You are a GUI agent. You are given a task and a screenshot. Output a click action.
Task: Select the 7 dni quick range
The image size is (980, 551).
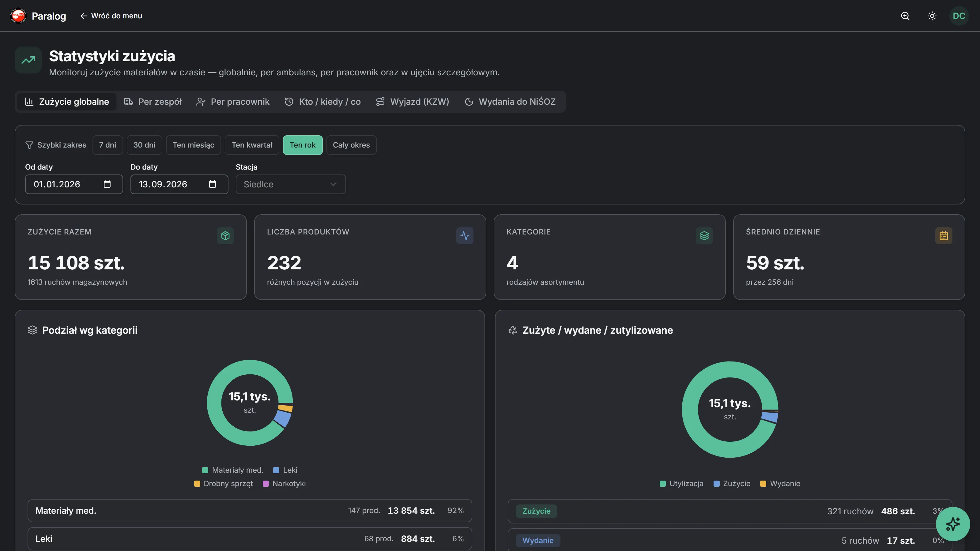(108, 145)
